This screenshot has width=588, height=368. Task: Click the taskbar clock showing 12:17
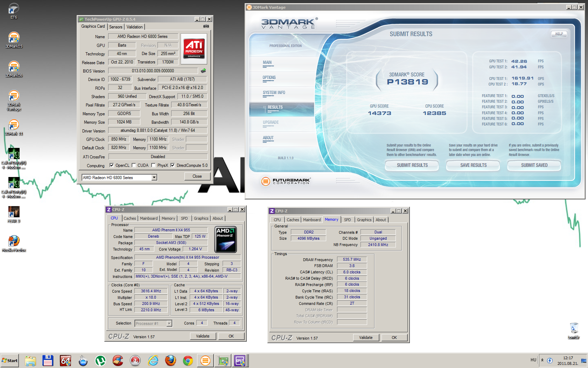[x=568, y=361]
